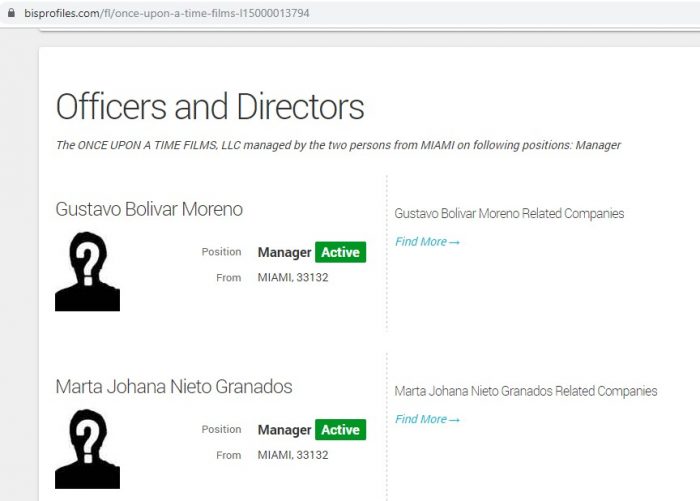Click the italic ONCE UPON A TIME FILMS description
Screen dimensions: 700x501
coord(338,145)
